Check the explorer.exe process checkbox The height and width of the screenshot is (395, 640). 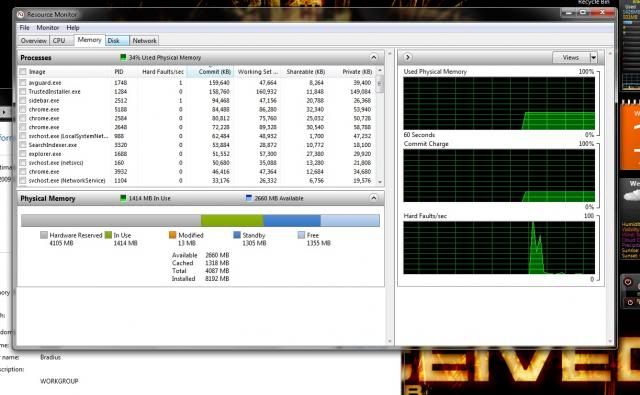pos(23,154)
